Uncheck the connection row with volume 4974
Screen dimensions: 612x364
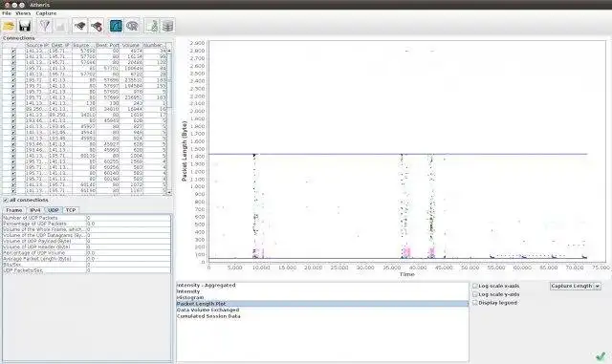coord(13,51)
